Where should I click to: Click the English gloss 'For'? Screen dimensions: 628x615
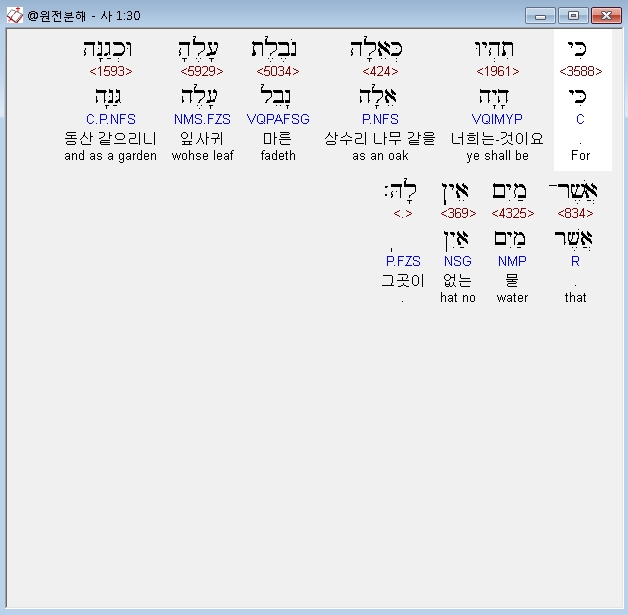coord(580,155)
